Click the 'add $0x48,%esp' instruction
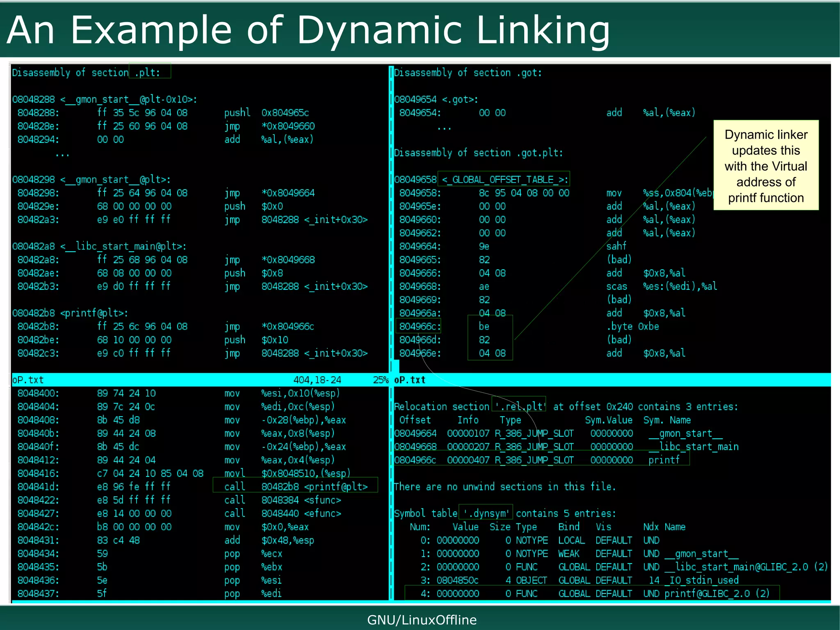This screenshot has width=840, height=630. pyautogui.click(x=269, y=540)
